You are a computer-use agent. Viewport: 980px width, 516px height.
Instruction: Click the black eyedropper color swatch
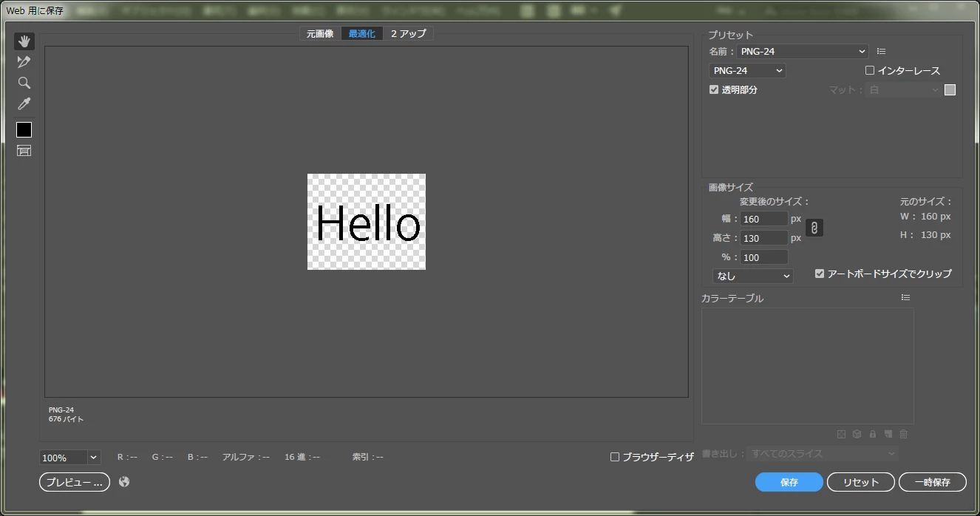tap(24, 130)
